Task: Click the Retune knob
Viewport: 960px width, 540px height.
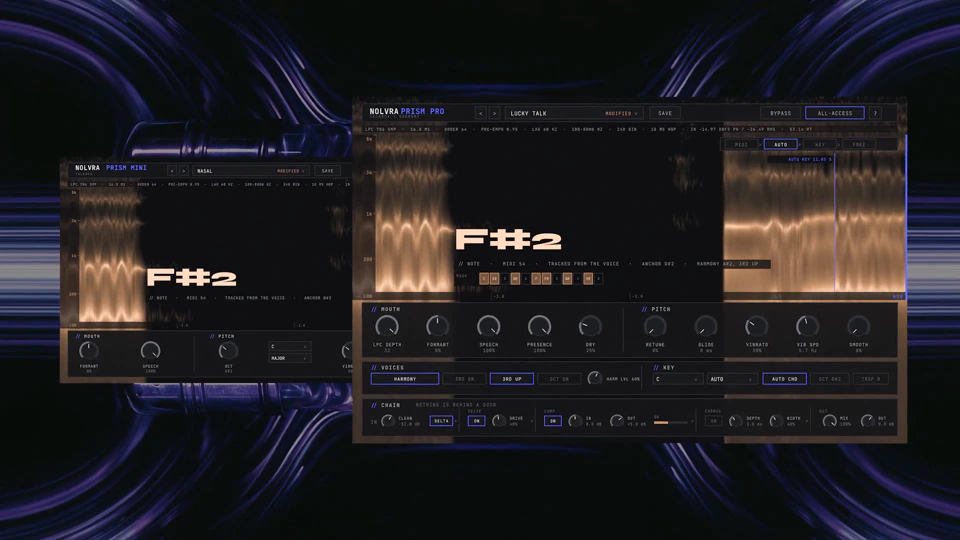Action: coord(655,326)
